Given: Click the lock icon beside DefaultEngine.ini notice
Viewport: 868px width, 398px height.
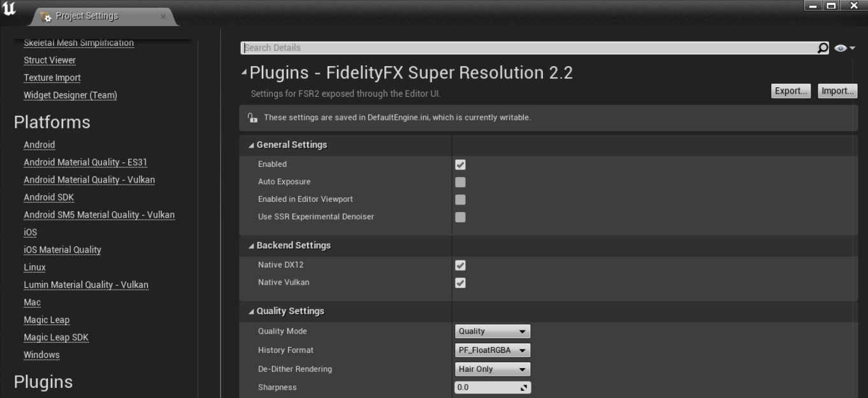Looking at the screenshot, I should tap(252, 118).
